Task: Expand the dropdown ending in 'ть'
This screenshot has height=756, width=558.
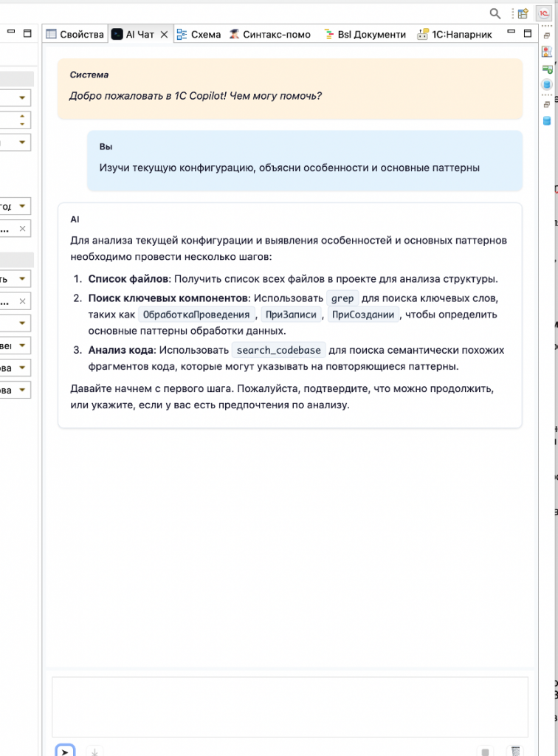Action: point(22,279)
